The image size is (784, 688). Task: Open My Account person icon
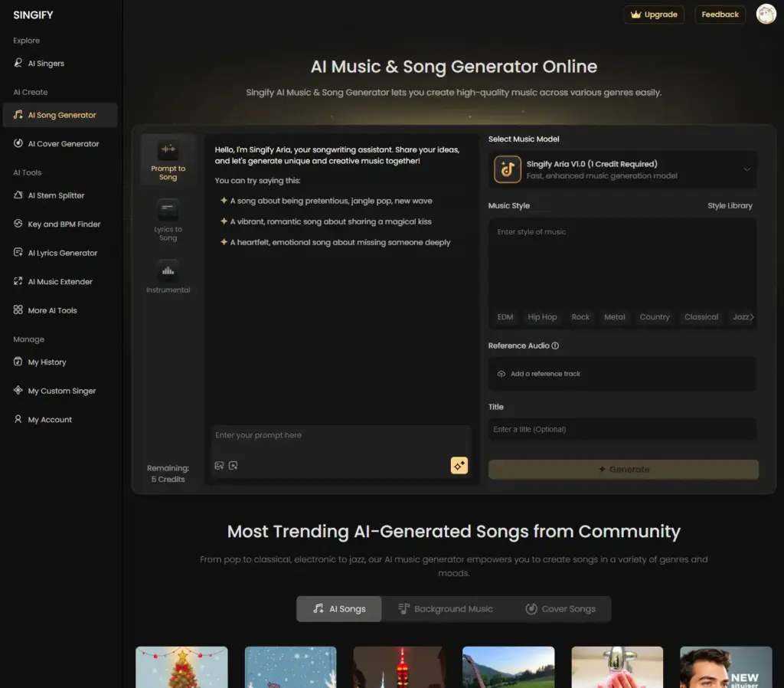[x=18, y=419]
